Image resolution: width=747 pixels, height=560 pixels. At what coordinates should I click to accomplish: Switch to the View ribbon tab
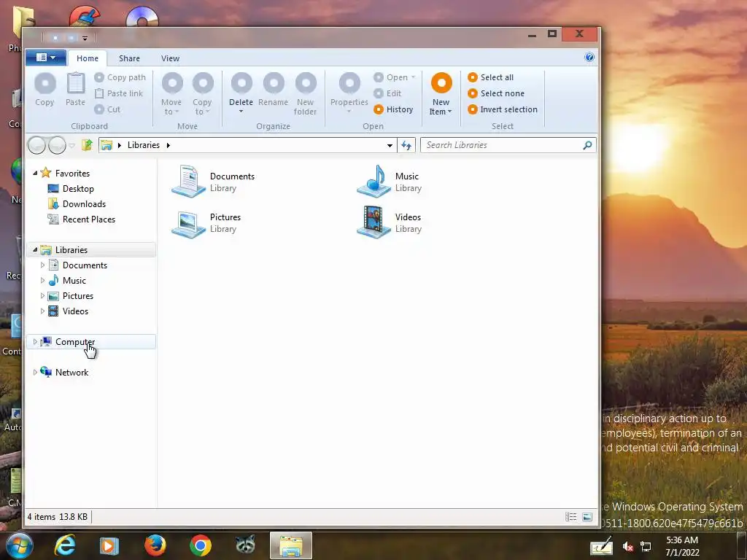170,58
